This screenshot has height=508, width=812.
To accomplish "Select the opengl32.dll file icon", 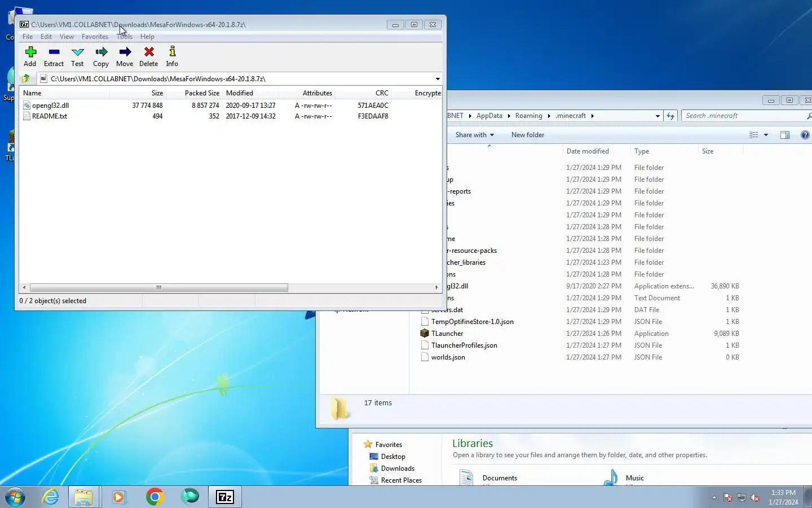I will point(27,106).
